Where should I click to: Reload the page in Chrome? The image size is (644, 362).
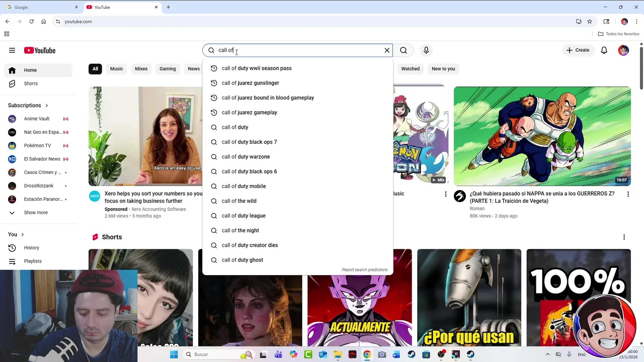click(x=31, y=22)
